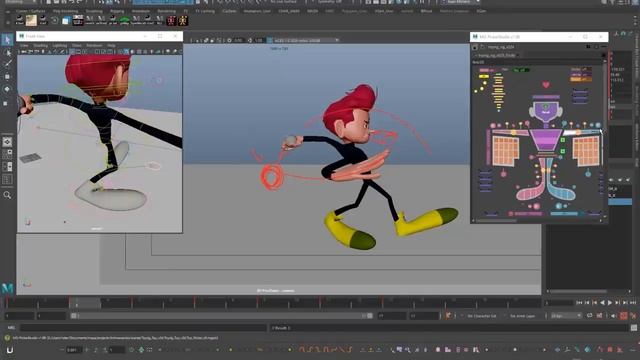Click the wood texture shelf icon
This screenshot has height=360, width=640.
point(31,20)
